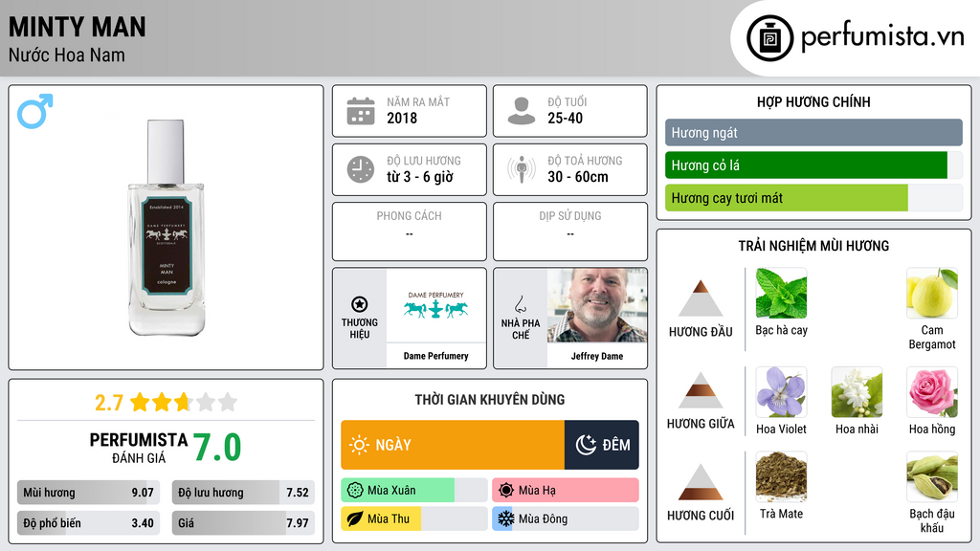This screenshot has width=980, height=551.
Task: Click the moon icon in Đêm bar
Action: 586,445
